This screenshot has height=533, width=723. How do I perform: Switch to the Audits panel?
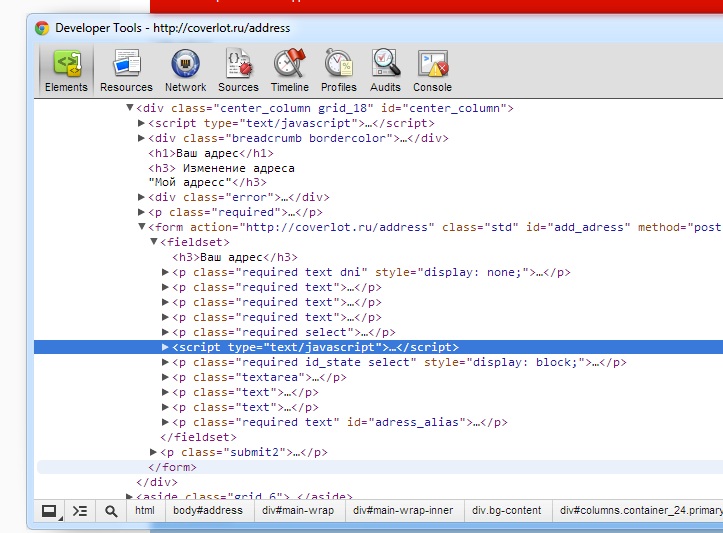click(x=385, y=70)
